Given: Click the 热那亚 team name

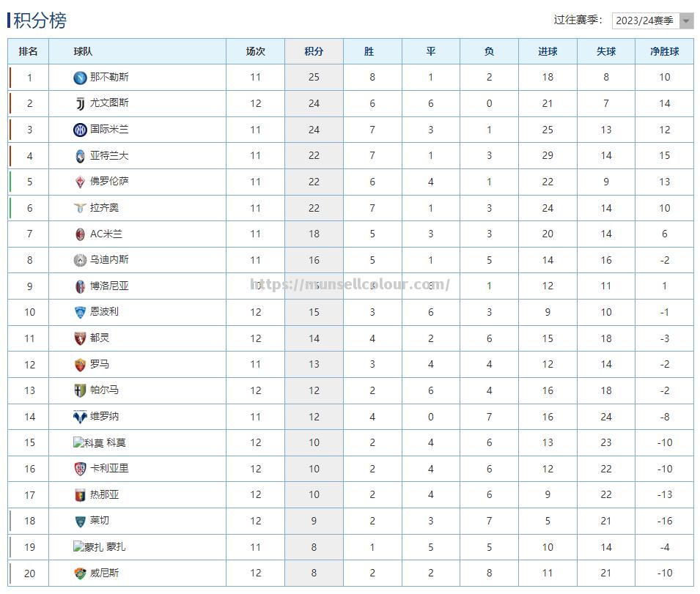Looking at the screenshot, I should pos(104,495).
